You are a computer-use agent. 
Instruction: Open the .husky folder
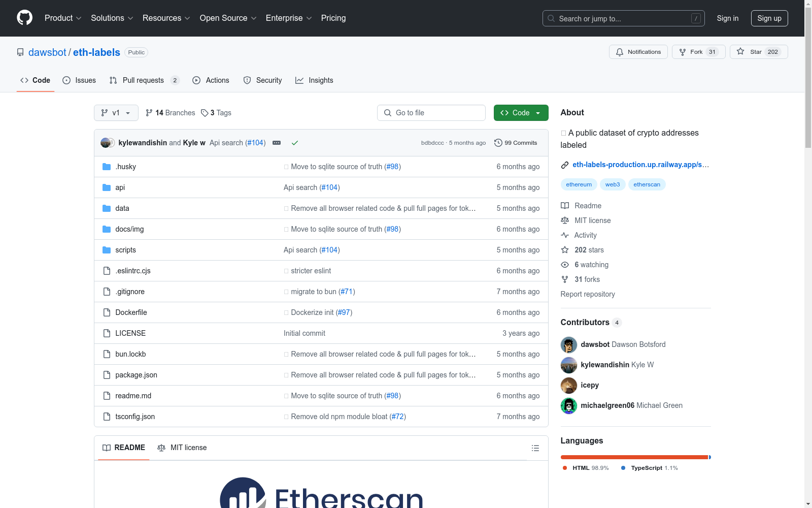click(125, 167)
